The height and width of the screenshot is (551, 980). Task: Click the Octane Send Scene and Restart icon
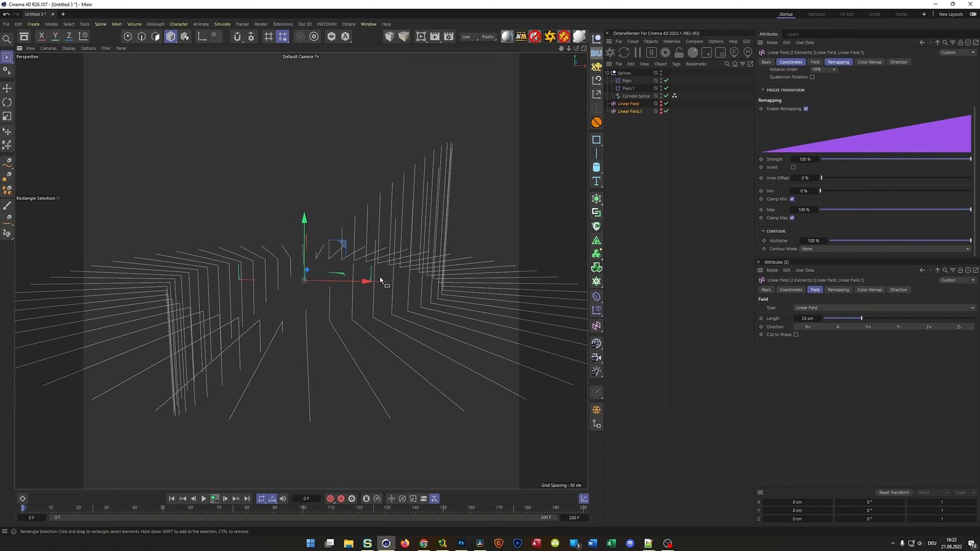tap(610, 52)
